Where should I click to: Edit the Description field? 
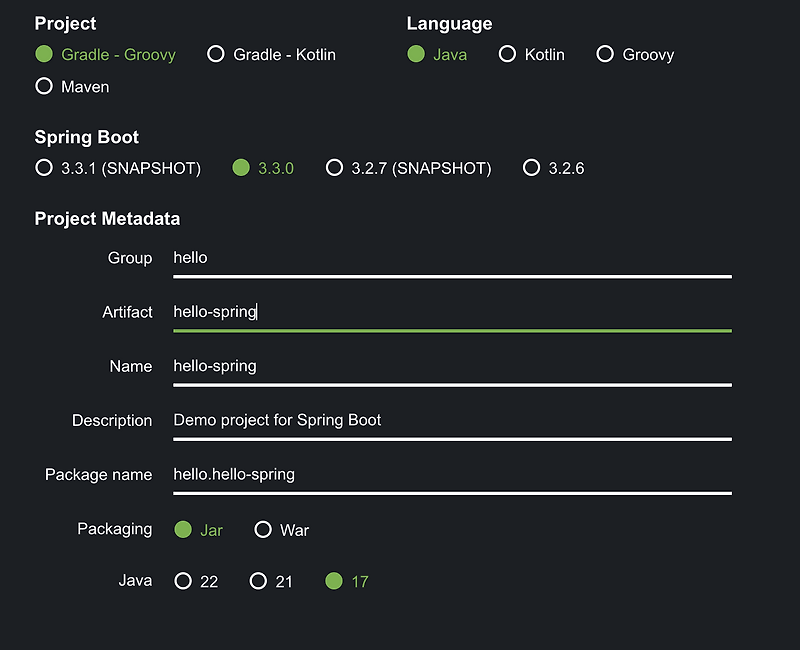tap(451, 420)
